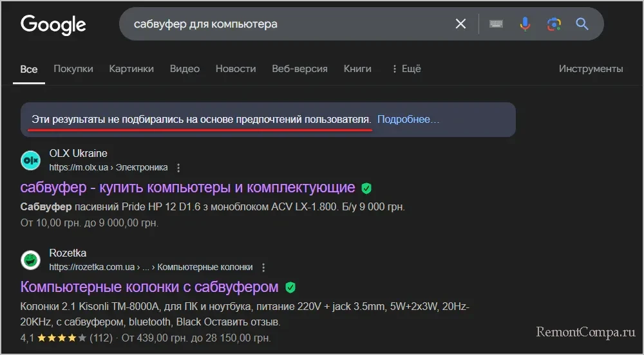Click into the search input field

click(283, 24)
